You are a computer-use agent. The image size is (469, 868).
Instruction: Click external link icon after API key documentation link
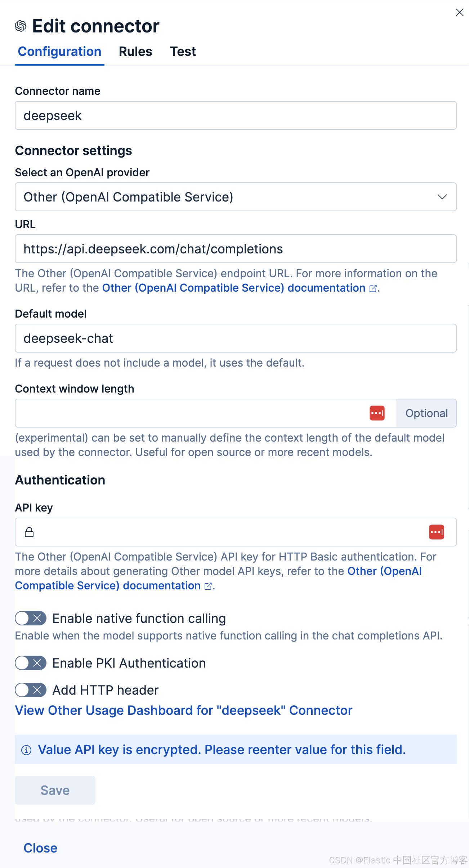[x=208, y=586]
